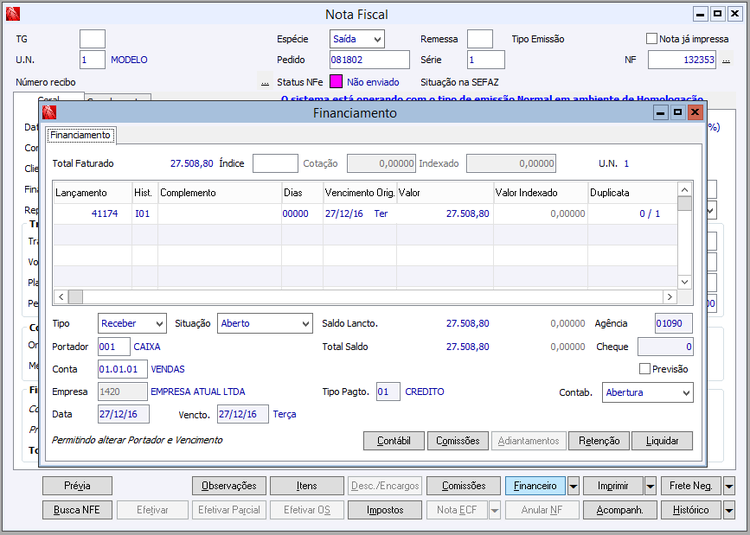Open the arrow beside Imprimir button
The image size is (750, 535).
pos(651,486)
